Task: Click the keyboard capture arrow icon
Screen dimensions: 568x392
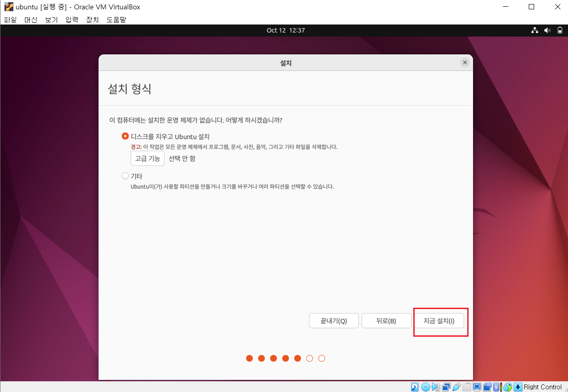Action: (518, 387)
